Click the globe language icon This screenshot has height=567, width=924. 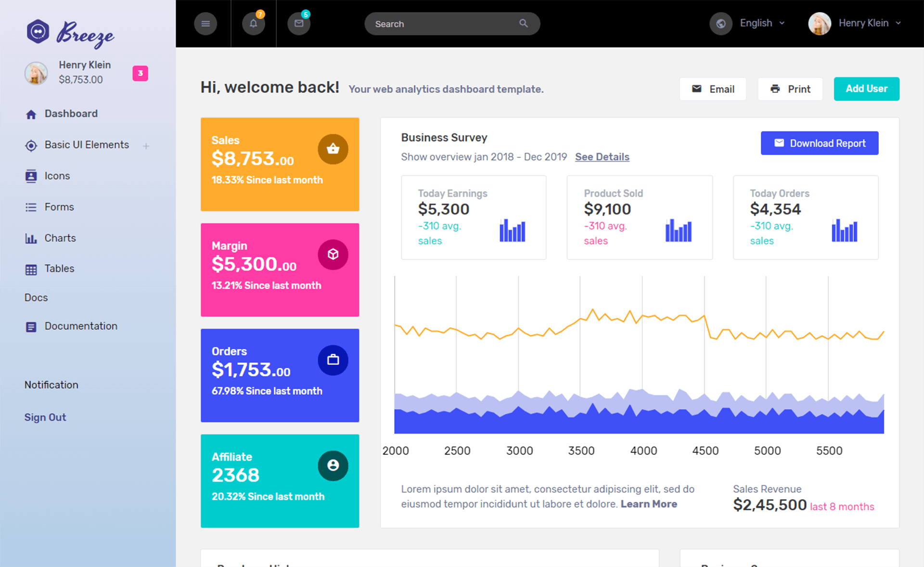pyautogui.click(x=719, y=24)
